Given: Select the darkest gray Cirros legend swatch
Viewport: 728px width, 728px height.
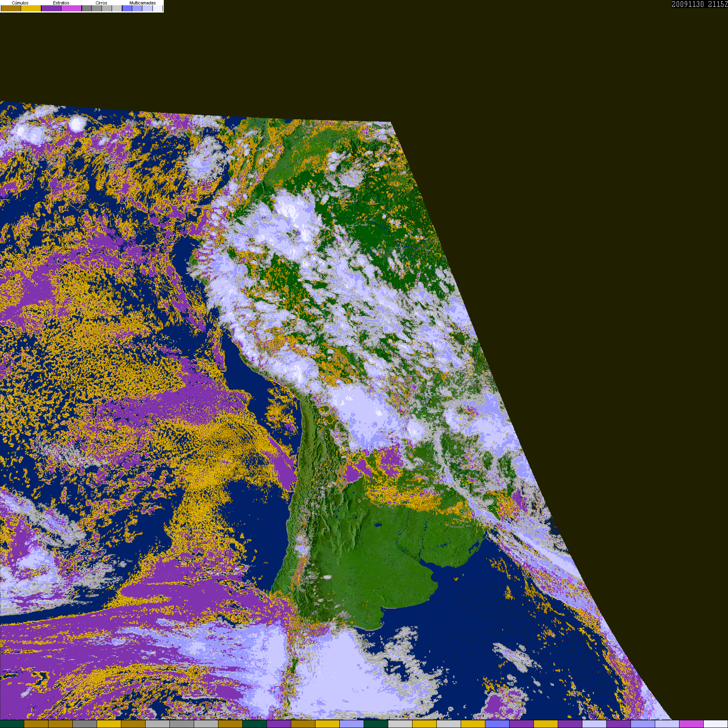Looking at the screenshot, I should [87, 8].
